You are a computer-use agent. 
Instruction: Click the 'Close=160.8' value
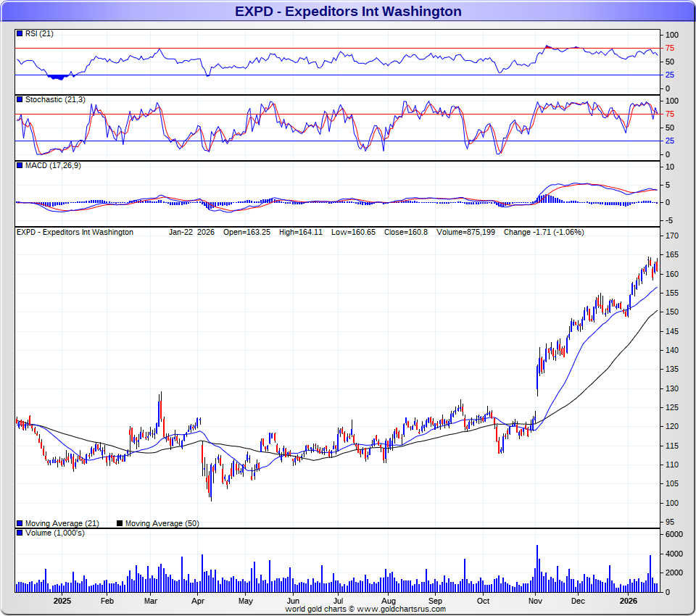[406, 232]
